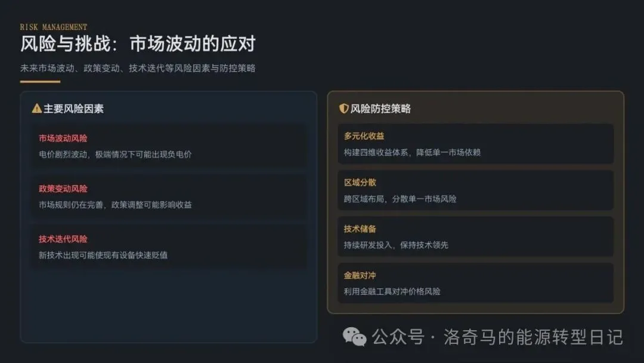Click the main title 风险与挑战：市场波动的应对

[x=138, y=44]
